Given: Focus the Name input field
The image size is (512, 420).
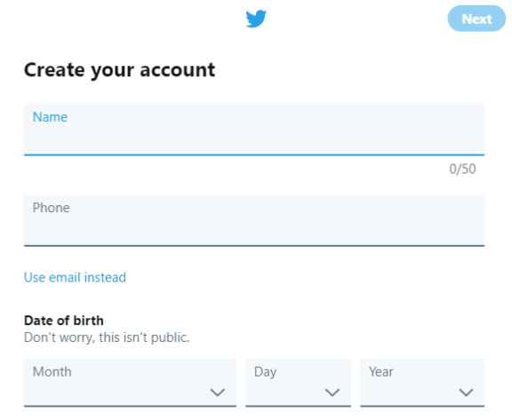Looking at the screenshot, I should point(254,130).
